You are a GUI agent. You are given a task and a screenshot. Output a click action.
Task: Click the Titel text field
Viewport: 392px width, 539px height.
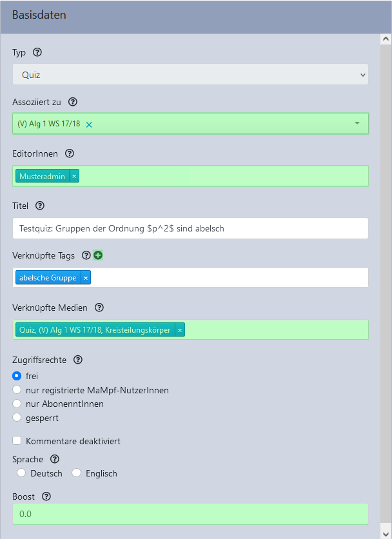[x=190, y=228]
